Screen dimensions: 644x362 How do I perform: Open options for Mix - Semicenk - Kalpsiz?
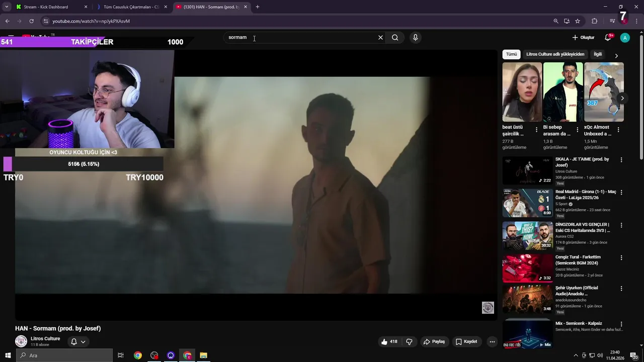(x=621, y=324)
